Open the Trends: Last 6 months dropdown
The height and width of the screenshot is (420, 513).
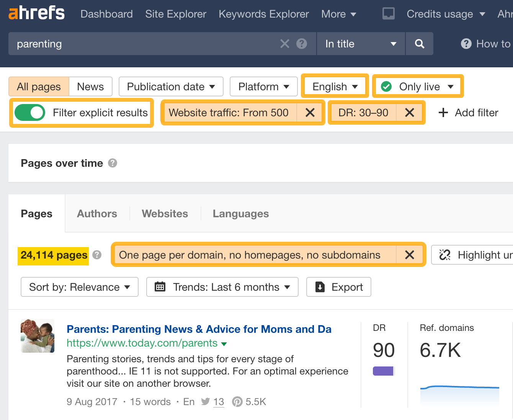click(x=222, y=287)
